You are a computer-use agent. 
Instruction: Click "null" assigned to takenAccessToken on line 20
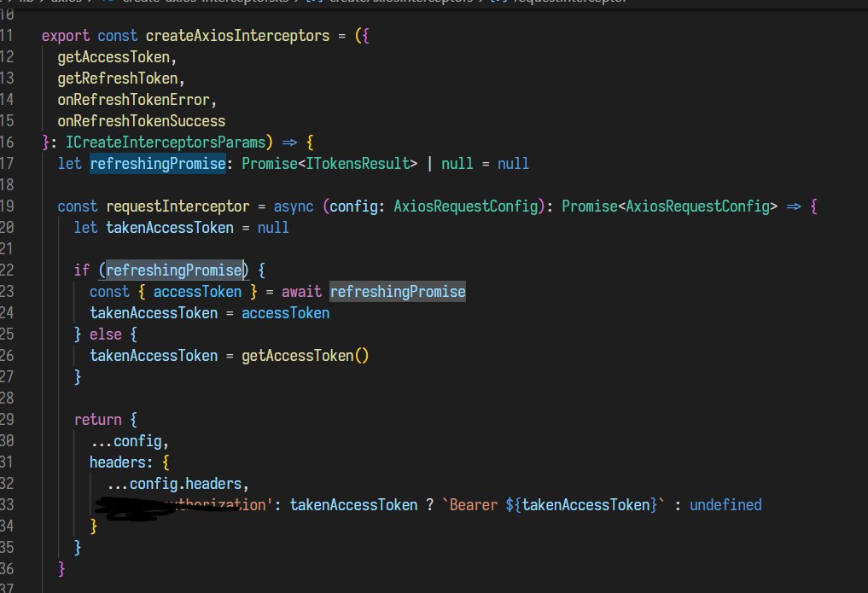[273, 228]
